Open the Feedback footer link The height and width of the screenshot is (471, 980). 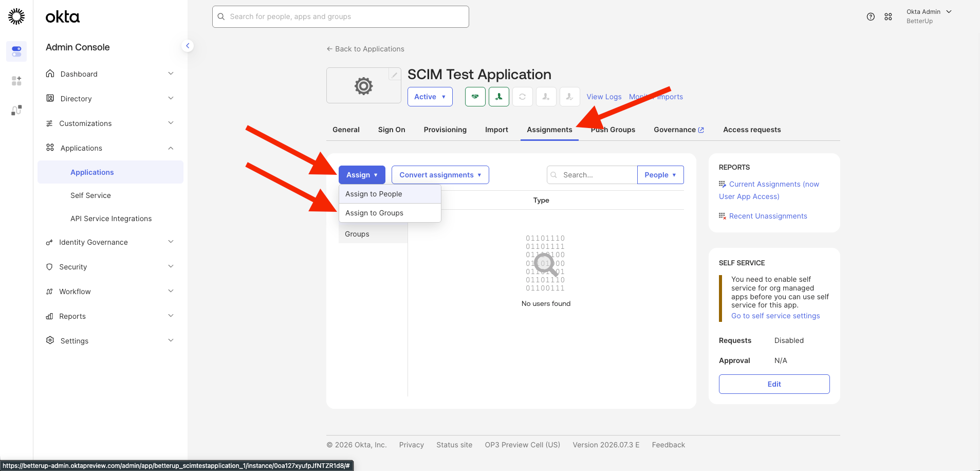coord(669,445)
